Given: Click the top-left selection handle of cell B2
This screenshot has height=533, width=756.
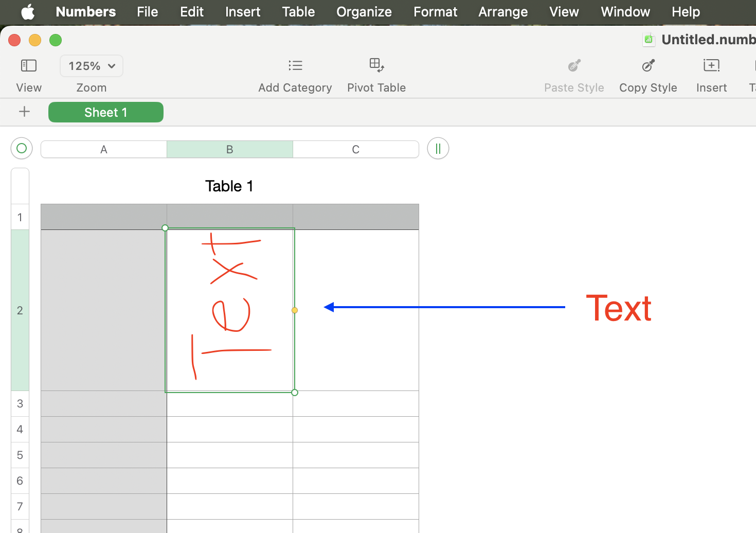Looking at the screenshot, I should coord(165,228).
